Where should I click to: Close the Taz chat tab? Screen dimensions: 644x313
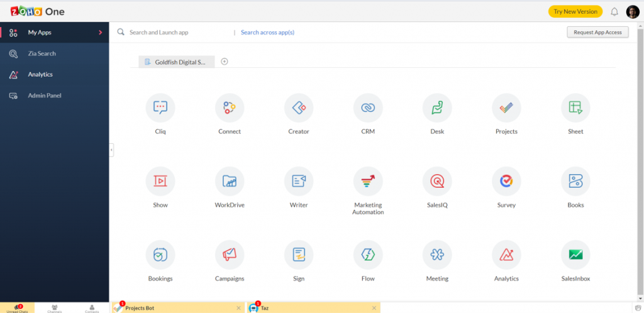point(374,308)
